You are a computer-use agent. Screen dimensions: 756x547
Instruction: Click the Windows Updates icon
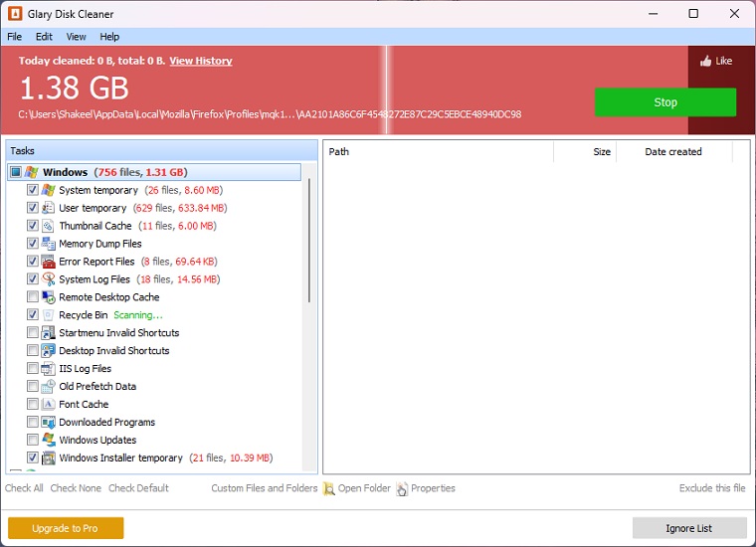[48, 440]
